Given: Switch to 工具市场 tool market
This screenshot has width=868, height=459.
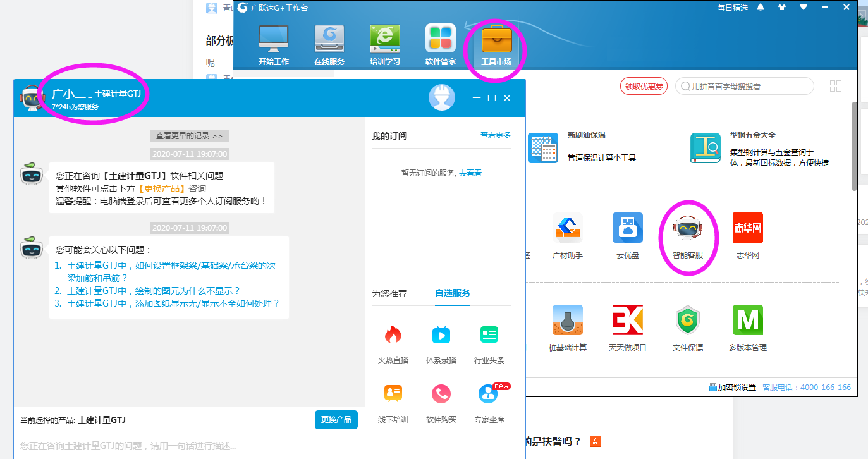Looking at the screenshot, I should tap(496, 45).
